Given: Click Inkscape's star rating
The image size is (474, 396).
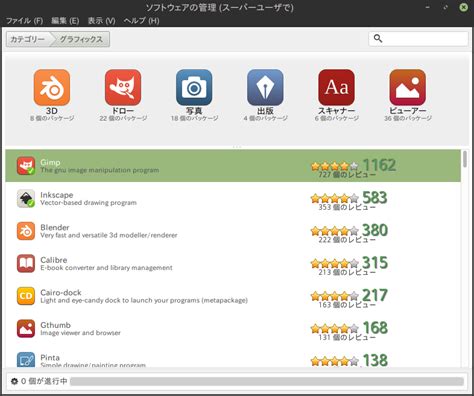Looking at the screenshot, I should [x=335, y=198].
